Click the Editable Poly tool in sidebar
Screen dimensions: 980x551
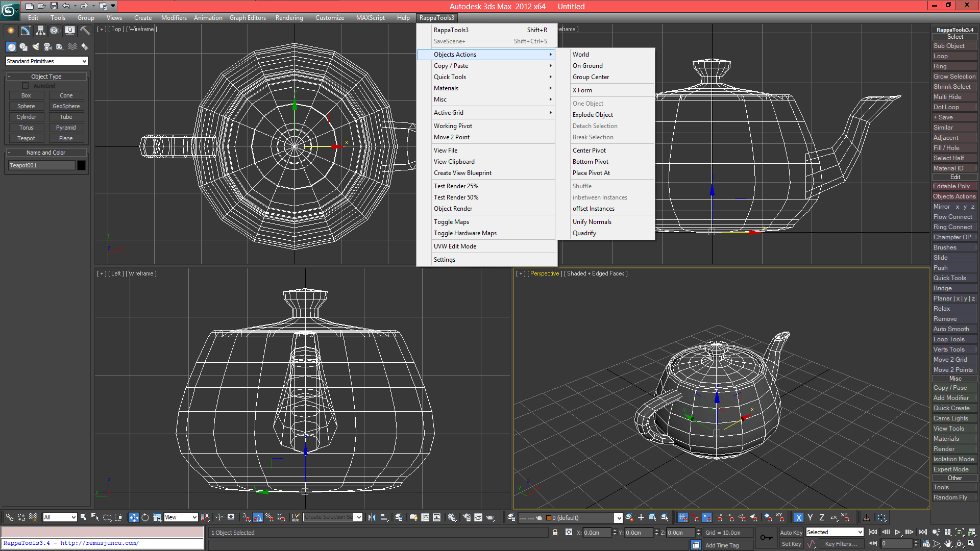[x=954, y=186]
